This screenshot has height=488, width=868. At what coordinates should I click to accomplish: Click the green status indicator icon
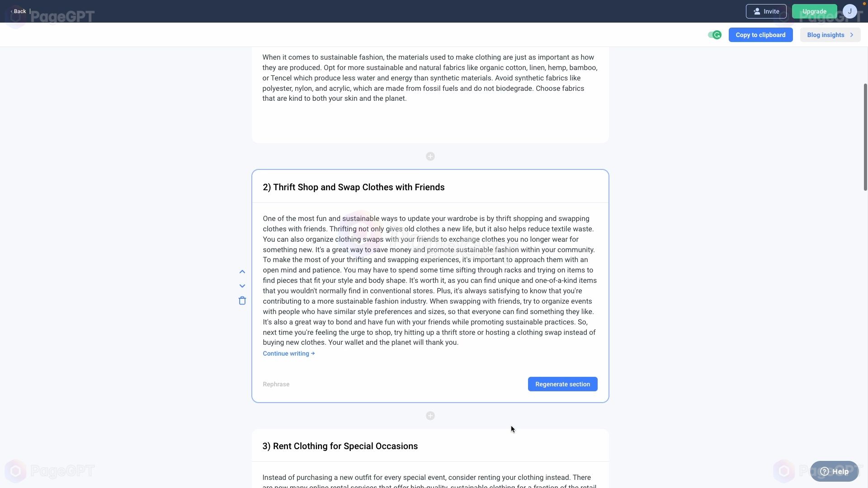coord(716,34)
